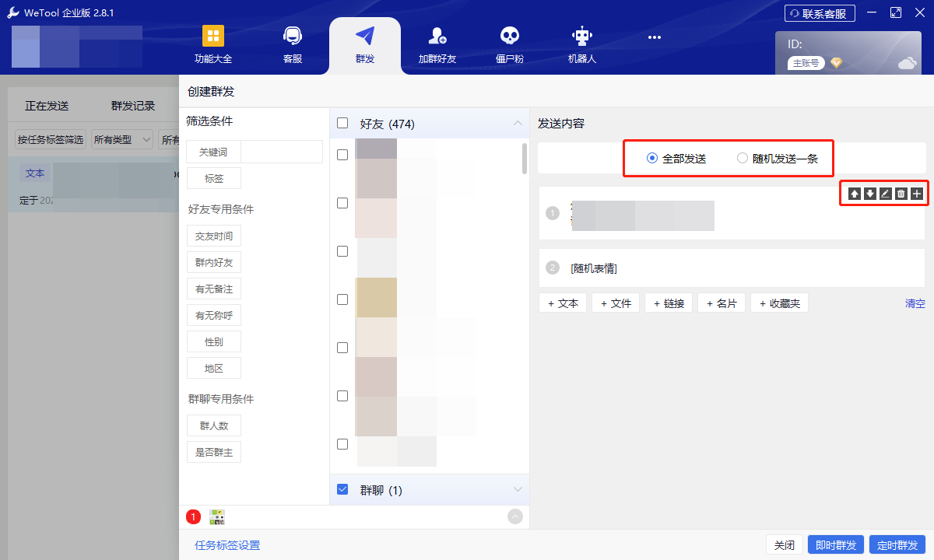Screen dimensions: 934x560
Task: Click the 联系客服 contact support button
Action: pyautogui.click(x=820, y=13)
